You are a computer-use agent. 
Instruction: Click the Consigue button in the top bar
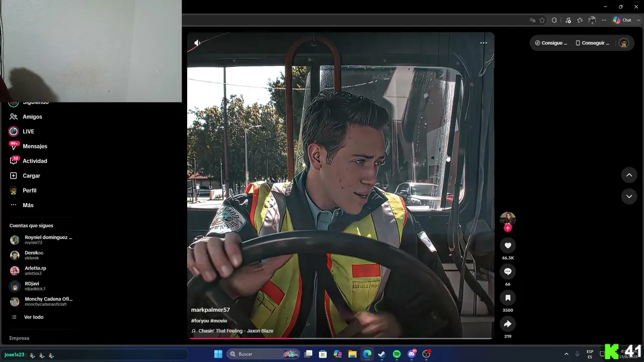(551, 43)
